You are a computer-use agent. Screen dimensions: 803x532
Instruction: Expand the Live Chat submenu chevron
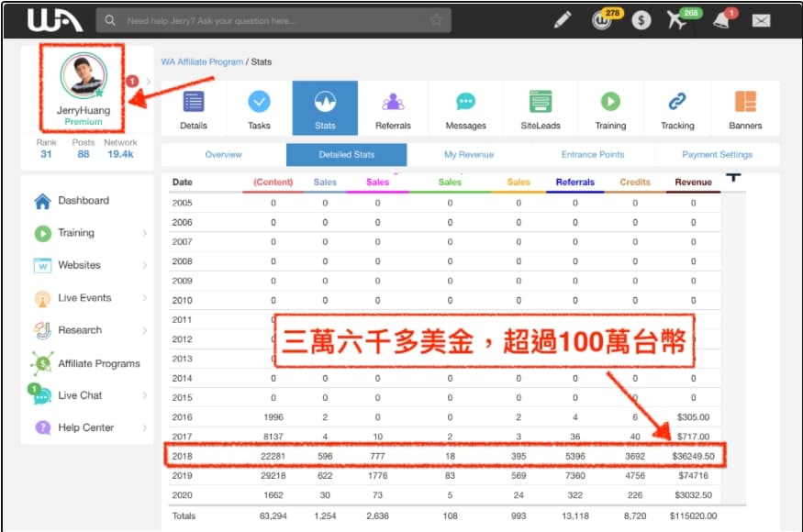tap(144, 395)
